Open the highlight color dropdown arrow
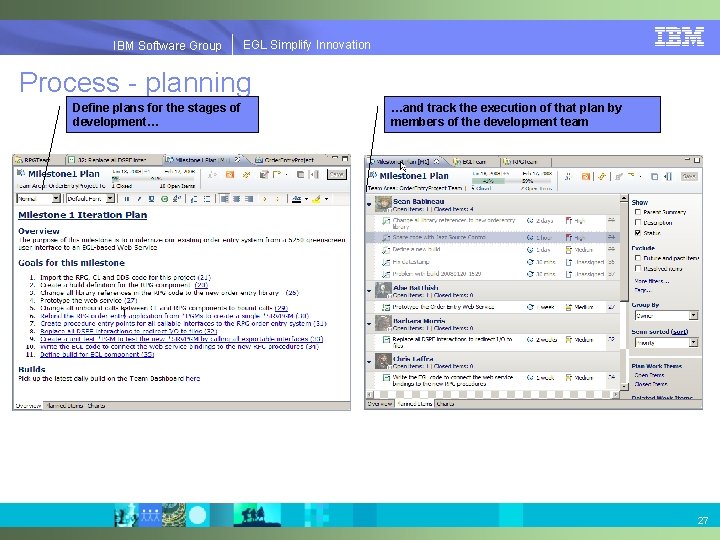The width and height of the screenshot is (720, 540). point(326,199)
